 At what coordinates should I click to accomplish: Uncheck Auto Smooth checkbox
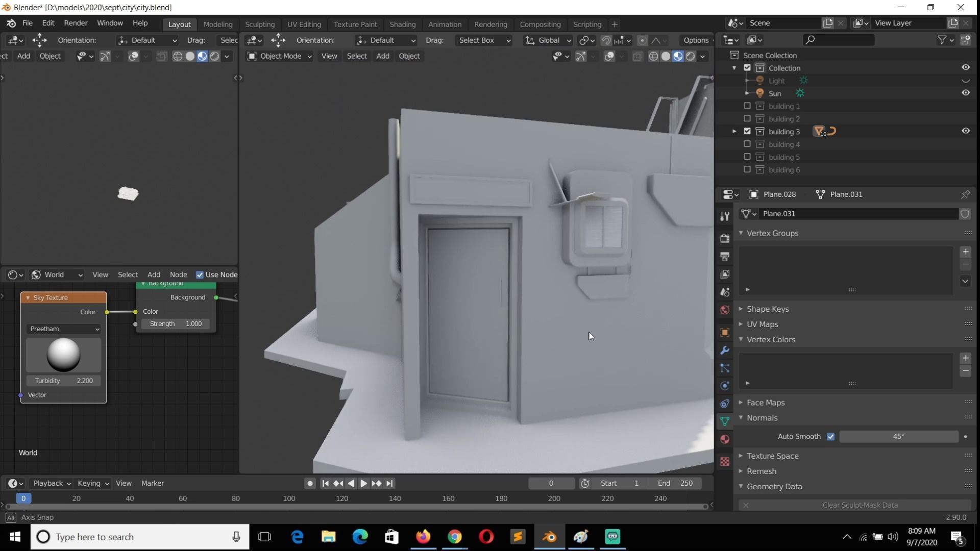[x=830, y=437]
